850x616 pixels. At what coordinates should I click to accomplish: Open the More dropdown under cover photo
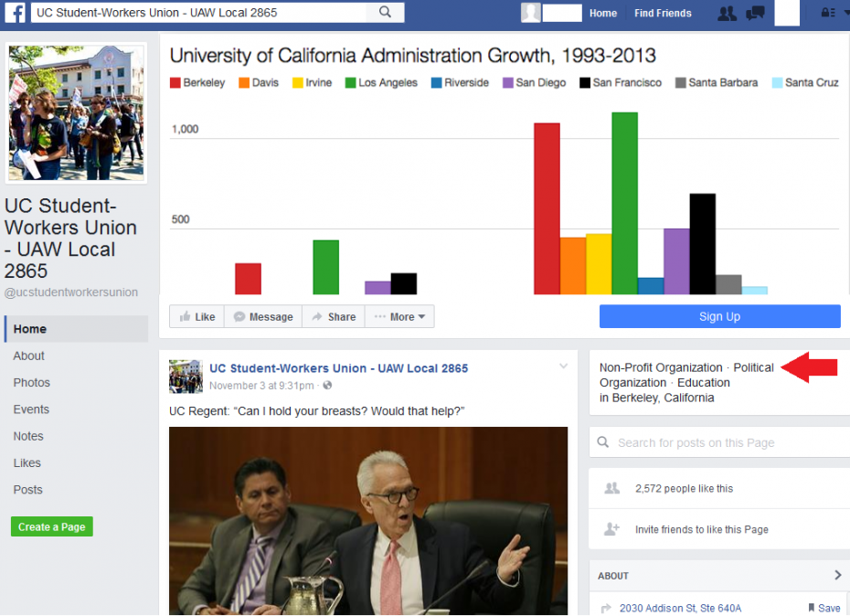coord(399,316)
